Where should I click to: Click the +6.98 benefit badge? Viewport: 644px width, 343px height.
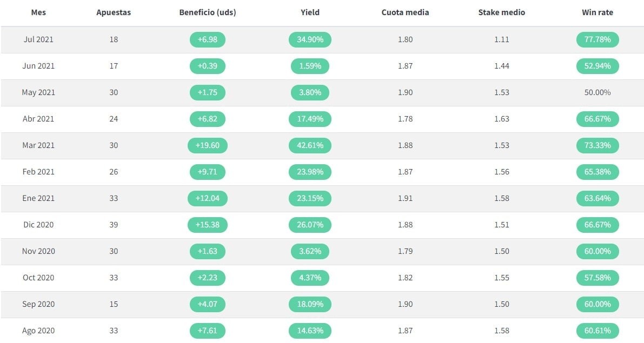point(208,39)
